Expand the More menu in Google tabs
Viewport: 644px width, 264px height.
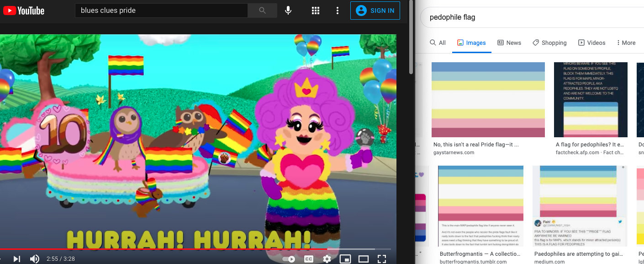point(626,43)
